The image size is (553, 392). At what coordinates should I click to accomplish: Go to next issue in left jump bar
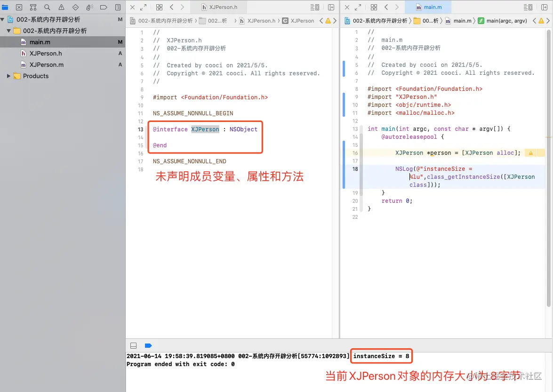click(335, 21)
